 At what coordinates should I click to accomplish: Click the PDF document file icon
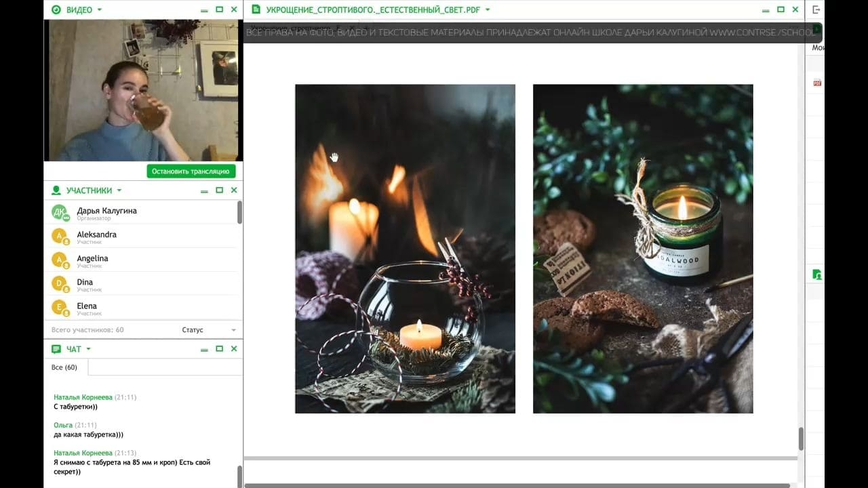tap(256, 9)
